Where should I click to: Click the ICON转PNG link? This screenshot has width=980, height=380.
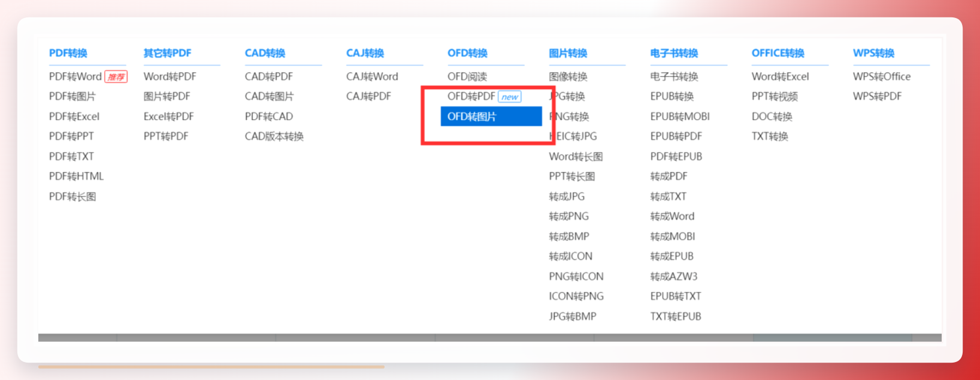576,296
